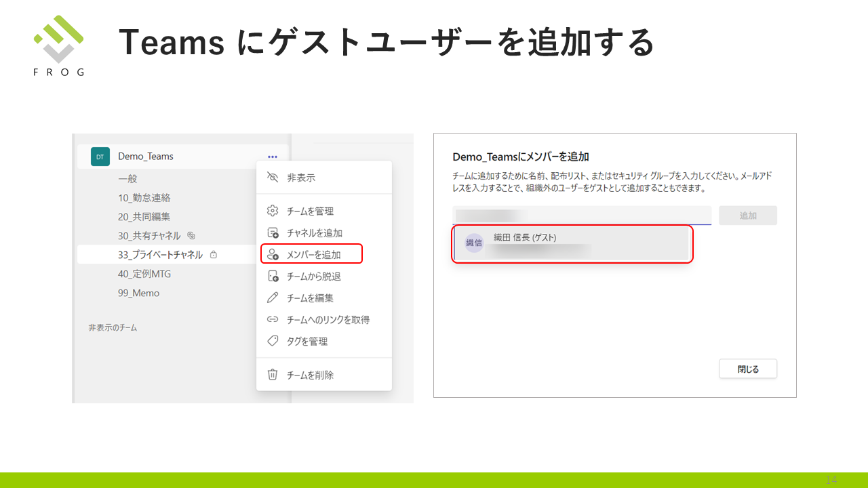Choose チームから脱退 from the context menu

tap(324, 276)
